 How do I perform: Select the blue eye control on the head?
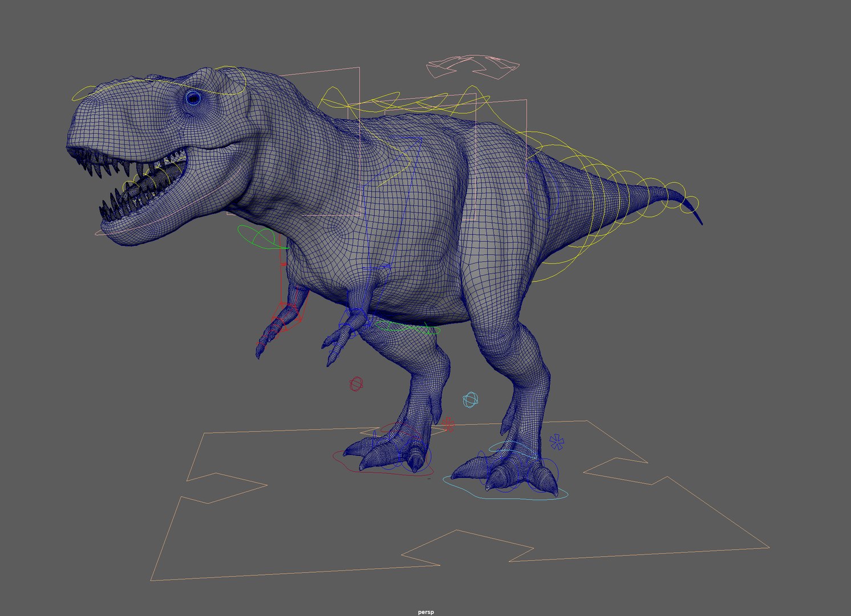coord(193,98)
